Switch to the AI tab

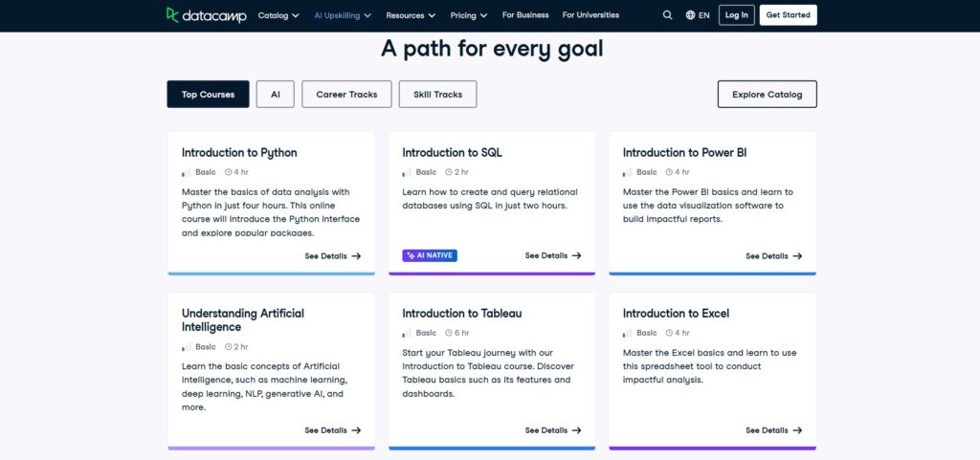[275, 95]
